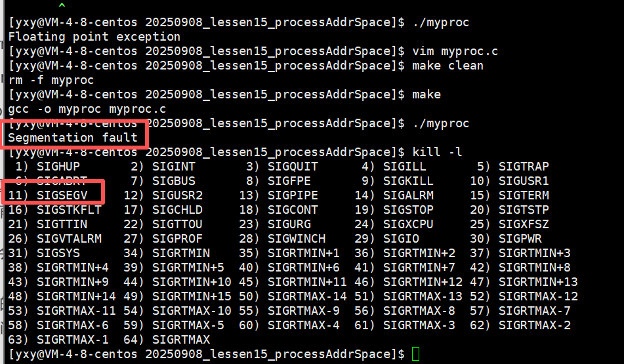Click the 'vim myproc.c' command
Screen dimensions: 624x364
pos(455,51)
